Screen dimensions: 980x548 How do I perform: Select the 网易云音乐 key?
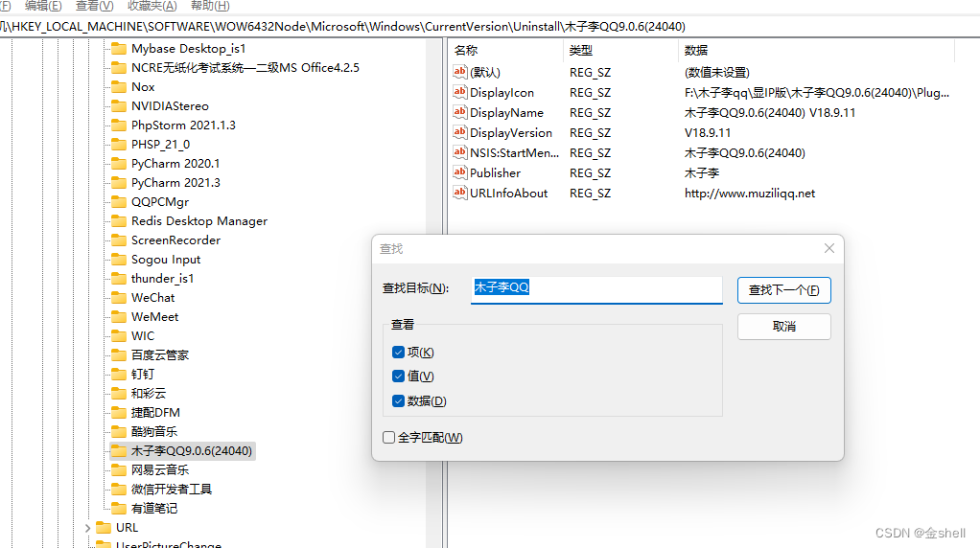160,470
